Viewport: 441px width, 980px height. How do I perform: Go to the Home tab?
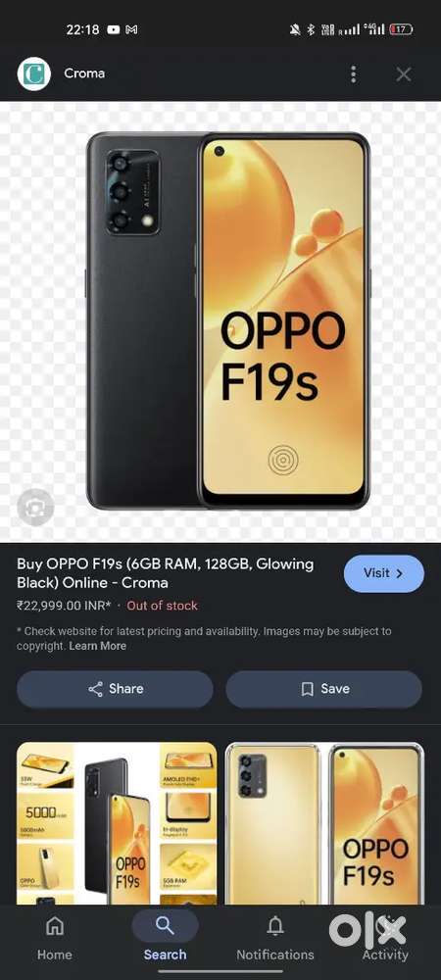(54, 938)
